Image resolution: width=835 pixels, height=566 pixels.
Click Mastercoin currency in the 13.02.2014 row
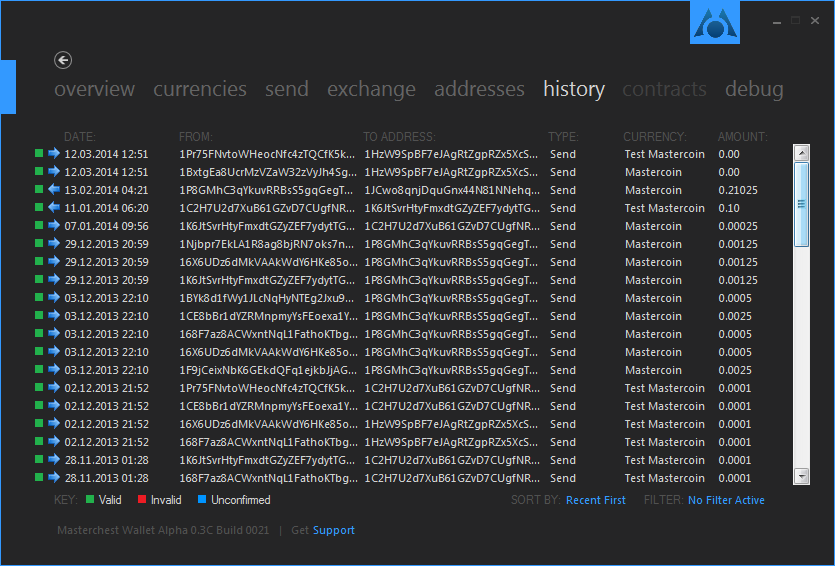[x=653, y=190]
